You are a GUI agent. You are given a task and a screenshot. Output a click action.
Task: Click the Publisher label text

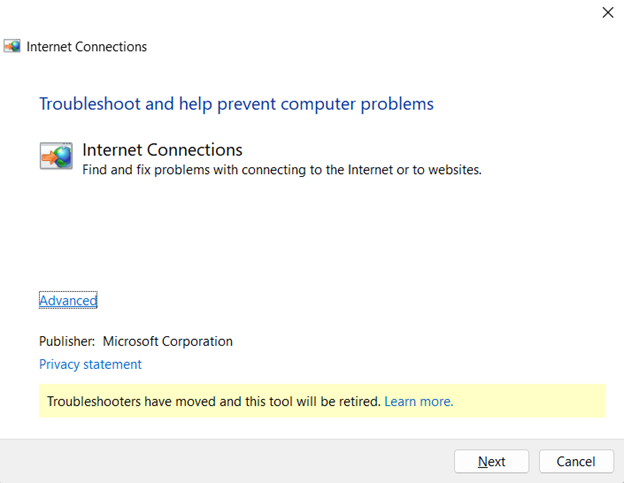67,341
